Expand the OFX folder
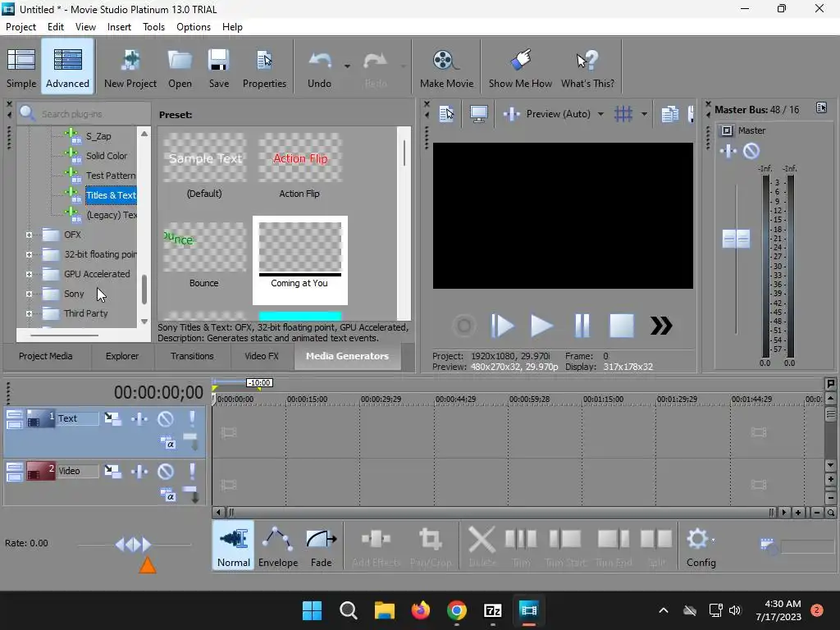 click(29, 235)
